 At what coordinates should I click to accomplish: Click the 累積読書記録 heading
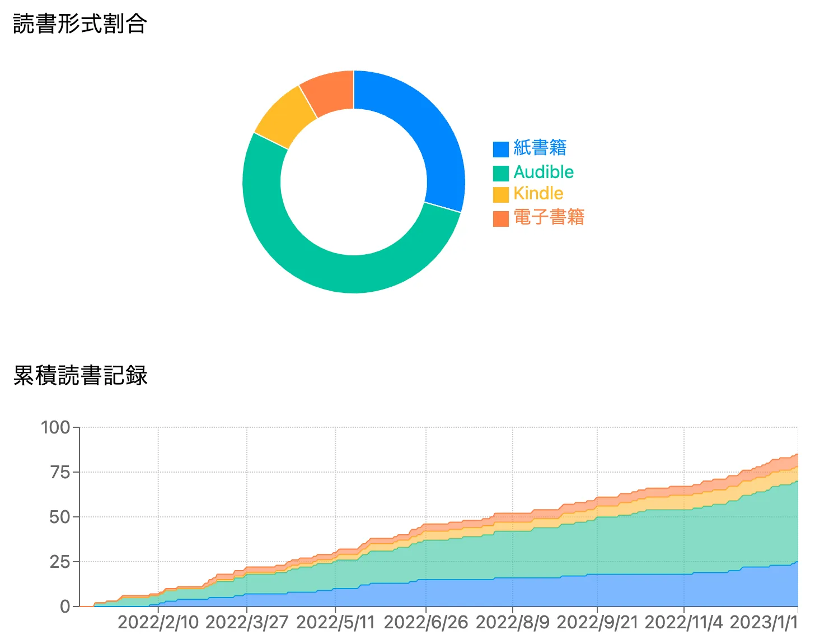pyautogui.click(x=80, y=375)
